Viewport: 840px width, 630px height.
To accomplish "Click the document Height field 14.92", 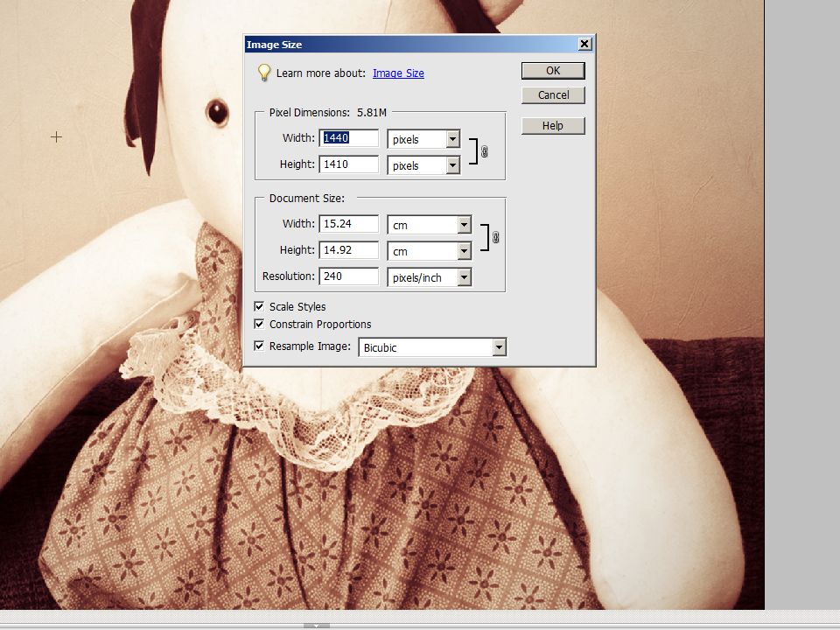I will tap(349, 250).
